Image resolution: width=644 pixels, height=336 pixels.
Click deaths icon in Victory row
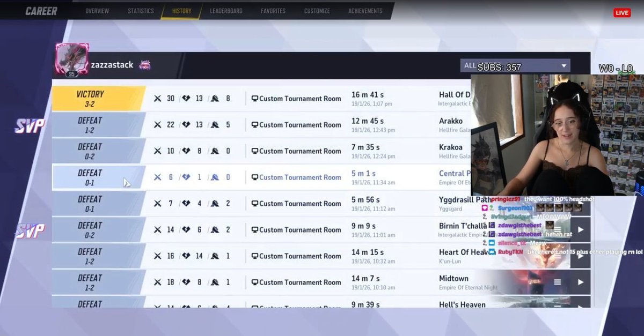point(186,99)
